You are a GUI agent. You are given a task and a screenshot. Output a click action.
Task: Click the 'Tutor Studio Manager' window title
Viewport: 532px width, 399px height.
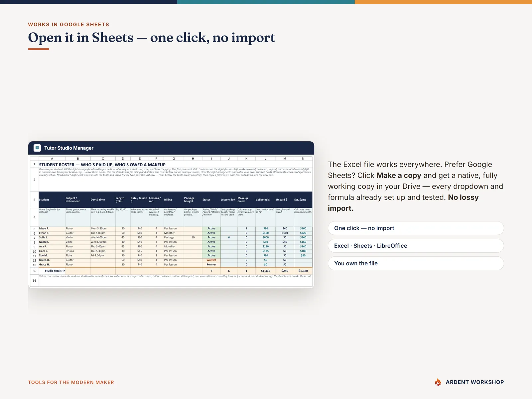tap(69, 148)
